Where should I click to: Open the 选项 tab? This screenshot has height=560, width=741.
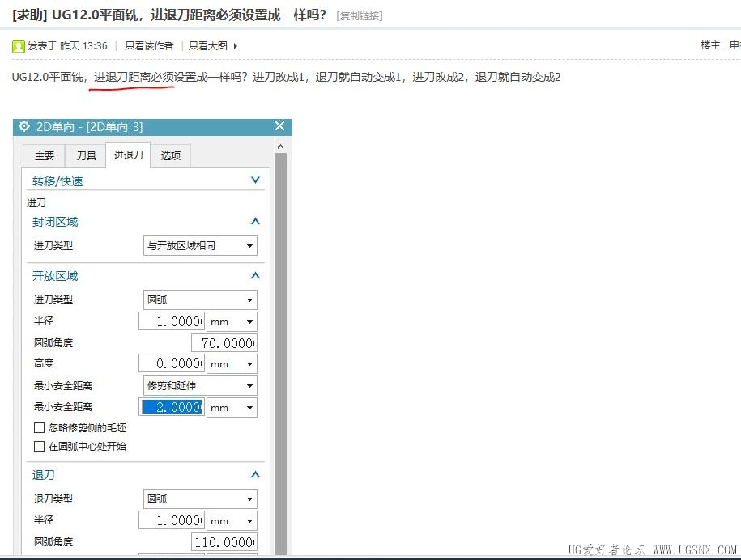coord(171,155)
